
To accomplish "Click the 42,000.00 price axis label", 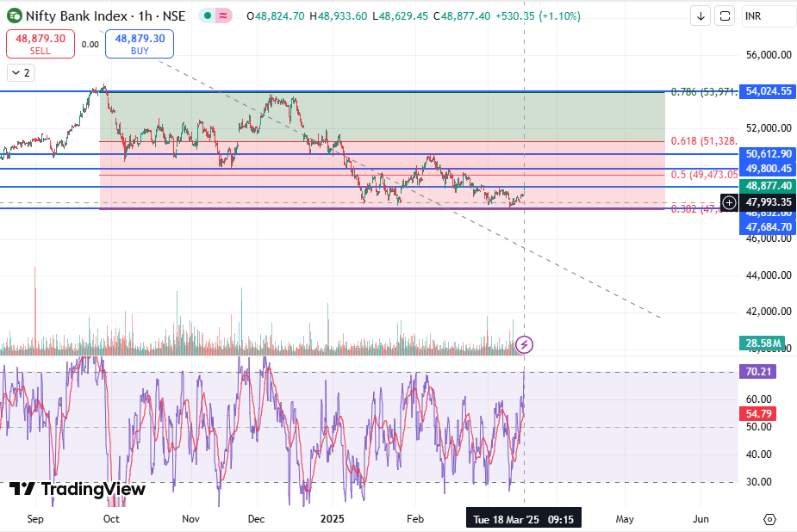I will (769, 311).
